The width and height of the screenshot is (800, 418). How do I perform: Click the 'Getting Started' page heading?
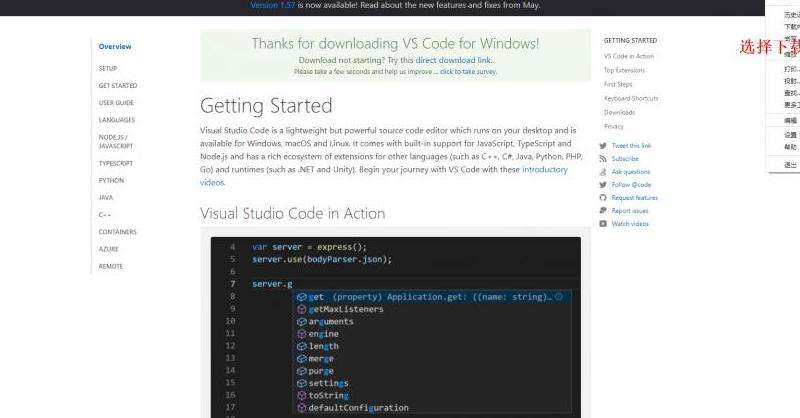266,106
